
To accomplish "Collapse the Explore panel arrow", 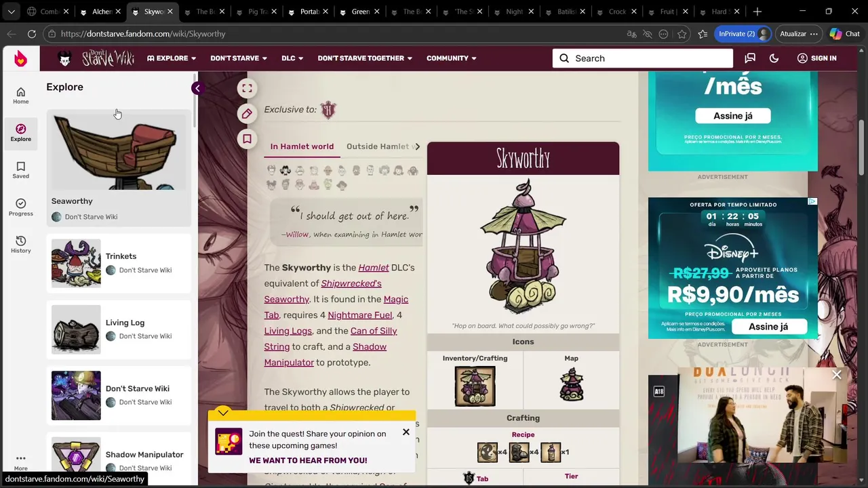I will [x=197, y=88].
